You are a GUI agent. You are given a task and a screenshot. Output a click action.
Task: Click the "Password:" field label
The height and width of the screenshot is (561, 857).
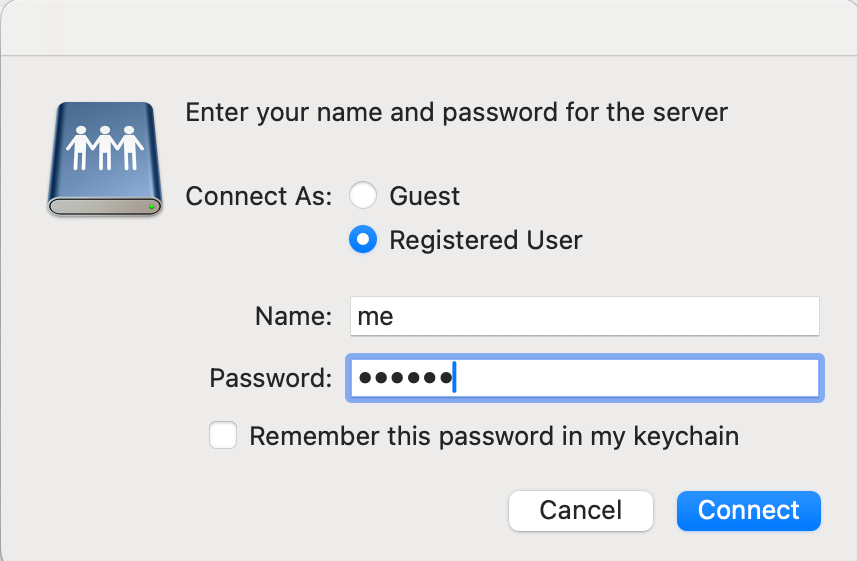click(271, 378)
